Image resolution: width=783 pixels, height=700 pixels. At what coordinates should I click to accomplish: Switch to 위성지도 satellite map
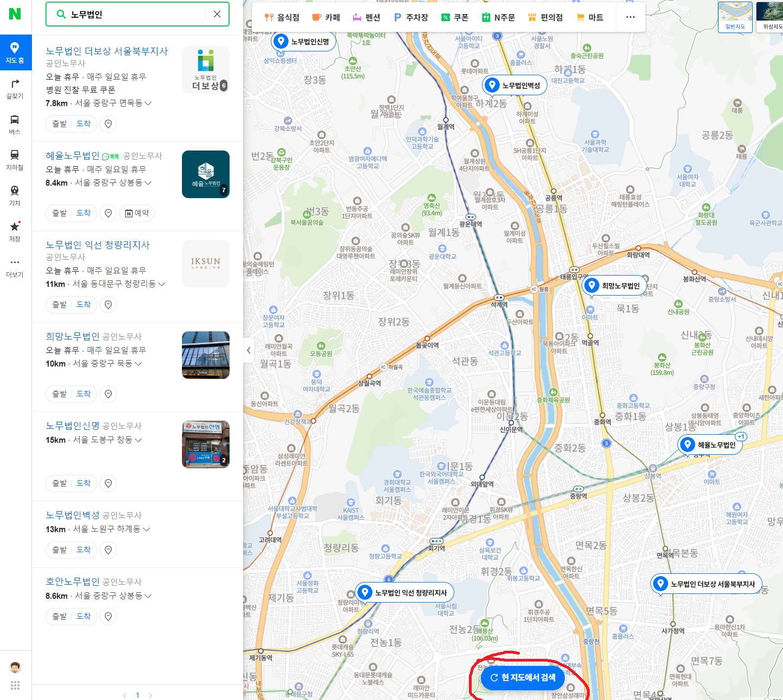pos(769,17)
